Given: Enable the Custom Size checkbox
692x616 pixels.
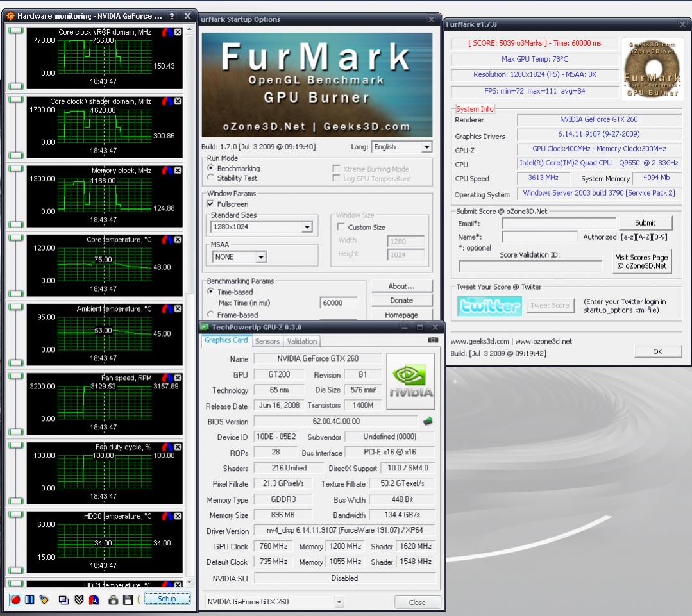Looking at the screenshot, I should coord(341,227).
